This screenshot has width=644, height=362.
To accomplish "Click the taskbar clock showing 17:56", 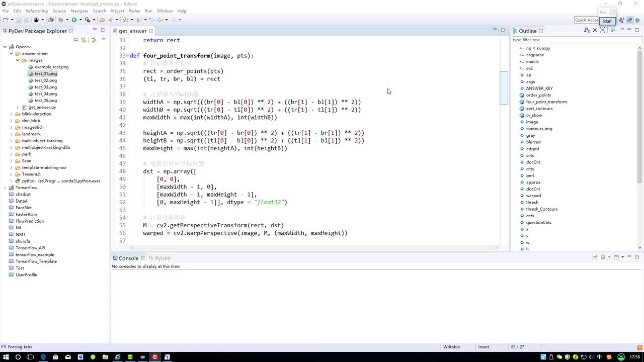I will [635, 357].
